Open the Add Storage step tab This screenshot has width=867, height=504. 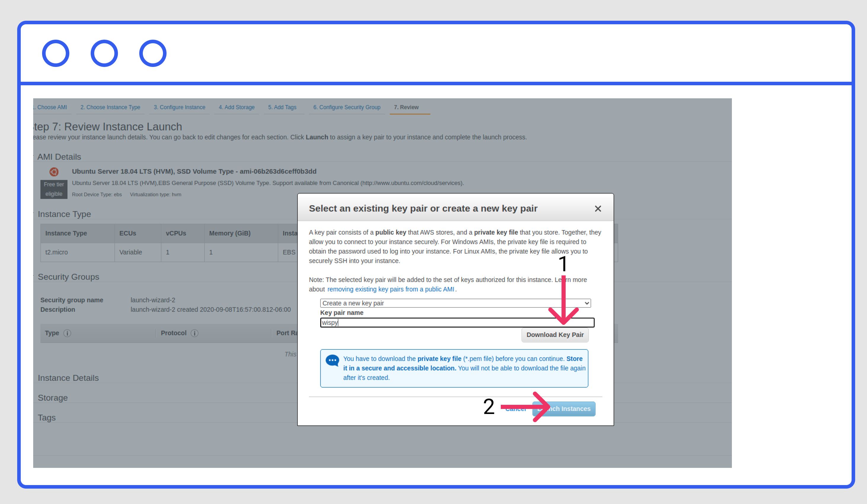(x=236, y=107)
